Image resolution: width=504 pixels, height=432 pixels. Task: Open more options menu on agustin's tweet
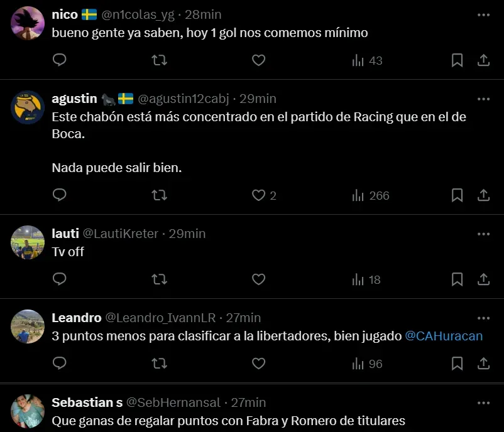tap(483, 99)
